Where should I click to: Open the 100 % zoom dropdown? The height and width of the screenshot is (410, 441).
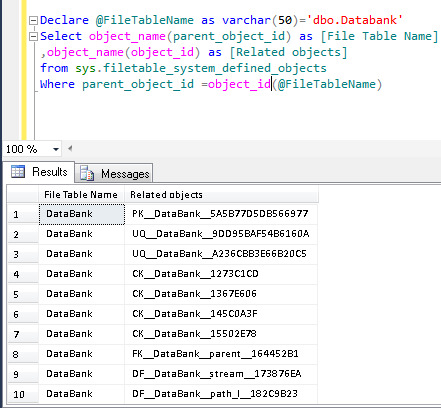tap(56, 149)
